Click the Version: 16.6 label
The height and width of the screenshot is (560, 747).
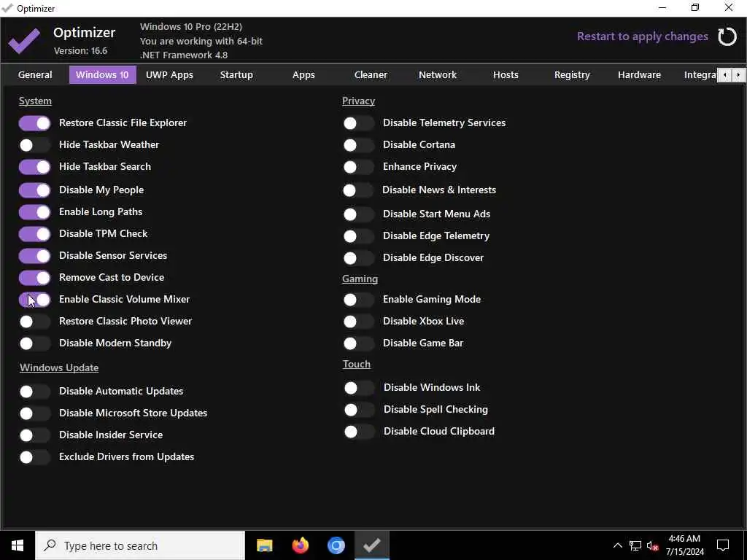click(x=80, y=51)
